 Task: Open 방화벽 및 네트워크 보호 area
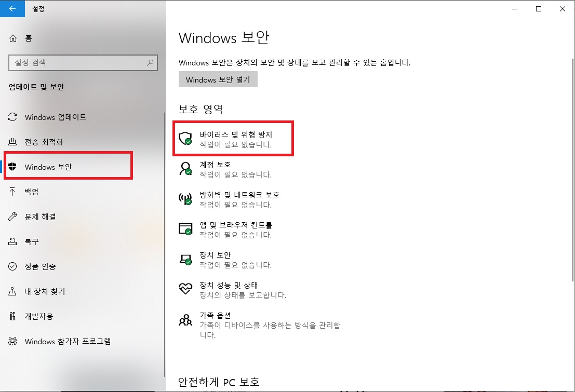(229, 199)
